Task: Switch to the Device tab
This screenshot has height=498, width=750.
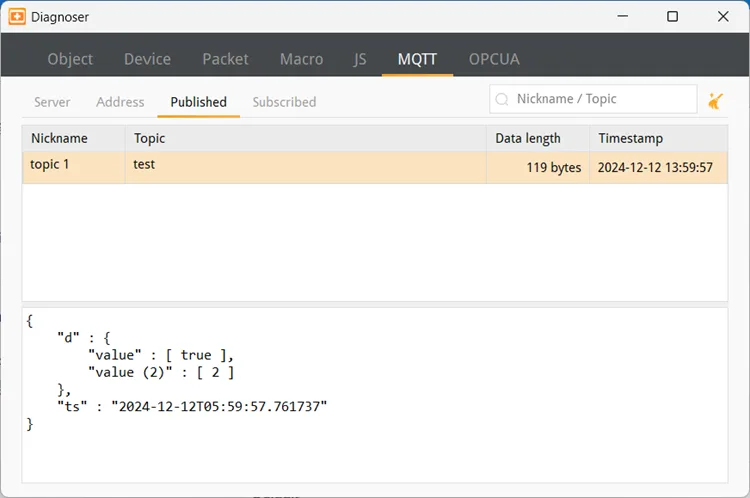Action: [x=147, y=59]
